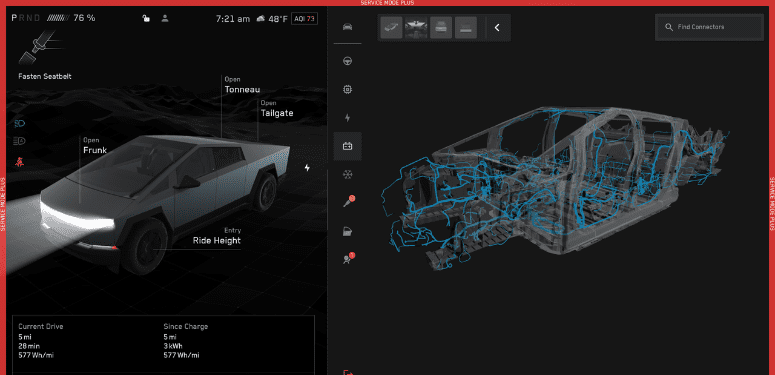Tap the charge port lightning icon

coord(307,167)
